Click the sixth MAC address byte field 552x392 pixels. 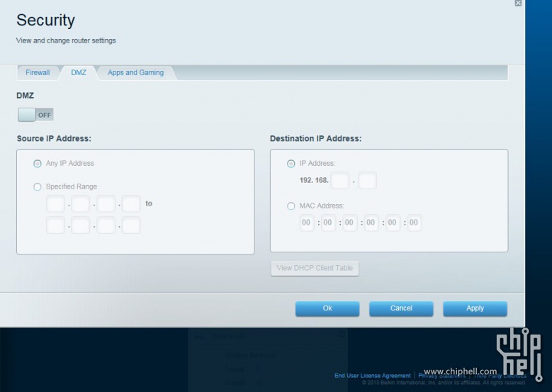[415, 223]
